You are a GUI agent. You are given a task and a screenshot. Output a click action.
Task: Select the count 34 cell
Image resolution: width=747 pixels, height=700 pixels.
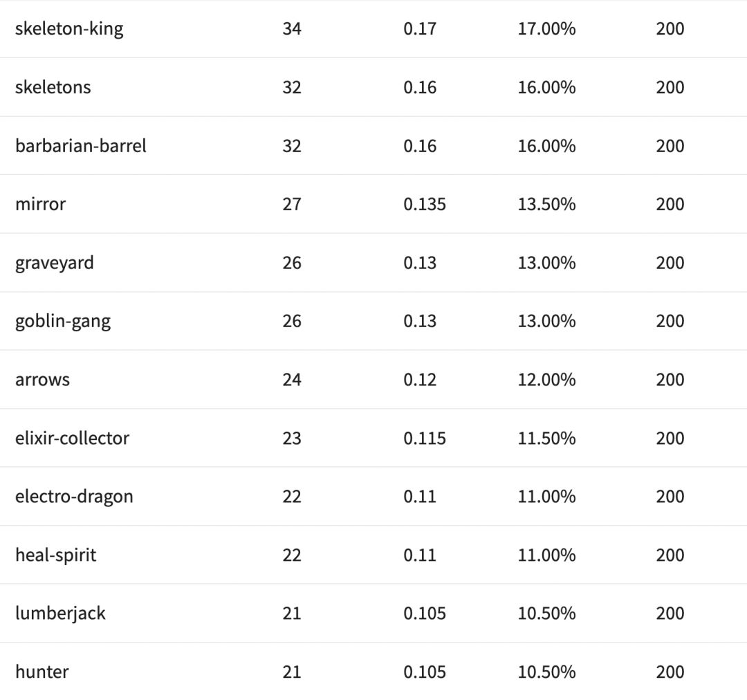tap(292, 29)
